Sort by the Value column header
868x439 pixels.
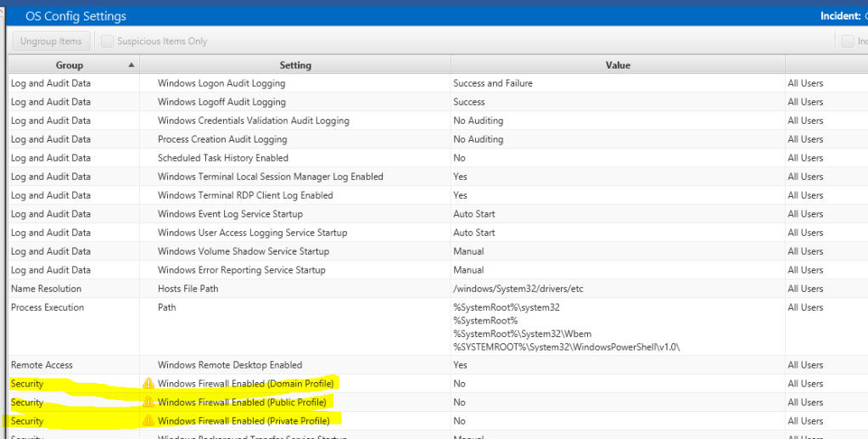(x=618, y=65)
